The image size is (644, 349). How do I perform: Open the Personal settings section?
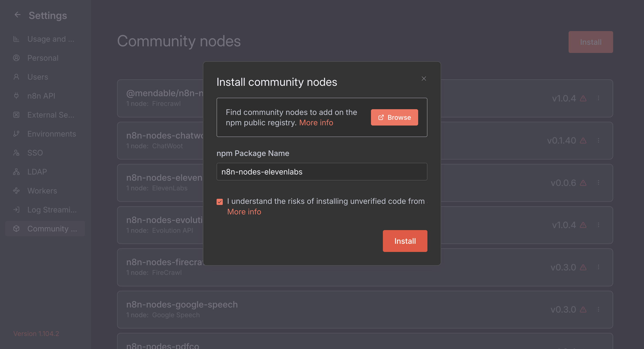tap(43, 58)
